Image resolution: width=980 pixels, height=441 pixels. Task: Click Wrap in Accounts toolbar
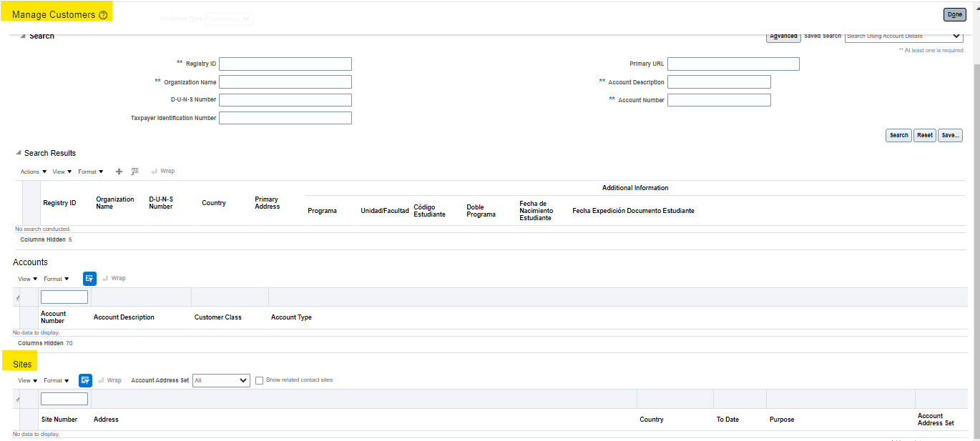[114, 279]
